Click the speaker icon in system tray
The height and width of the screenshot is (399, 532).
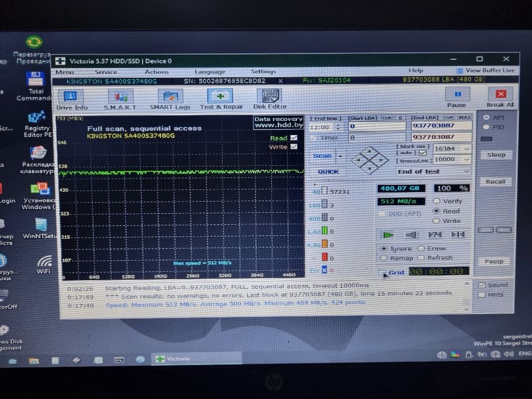pyautogui.click(x=508, y=354)
